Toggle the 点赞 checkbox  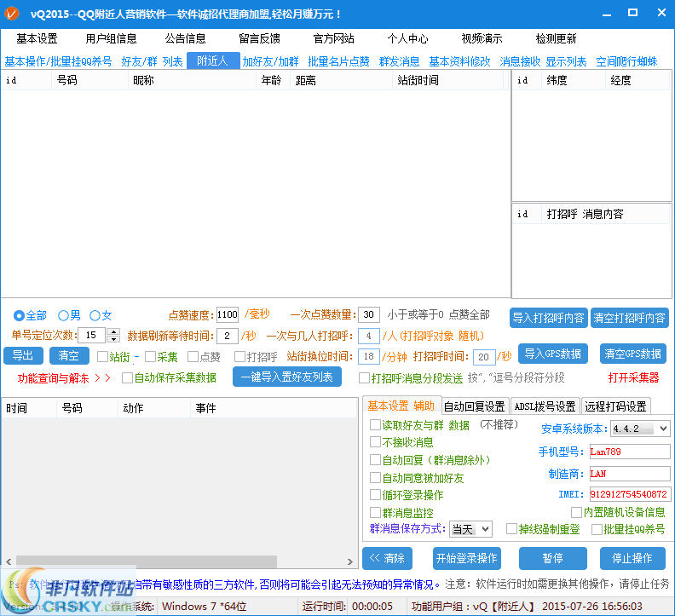pos(193,356)
